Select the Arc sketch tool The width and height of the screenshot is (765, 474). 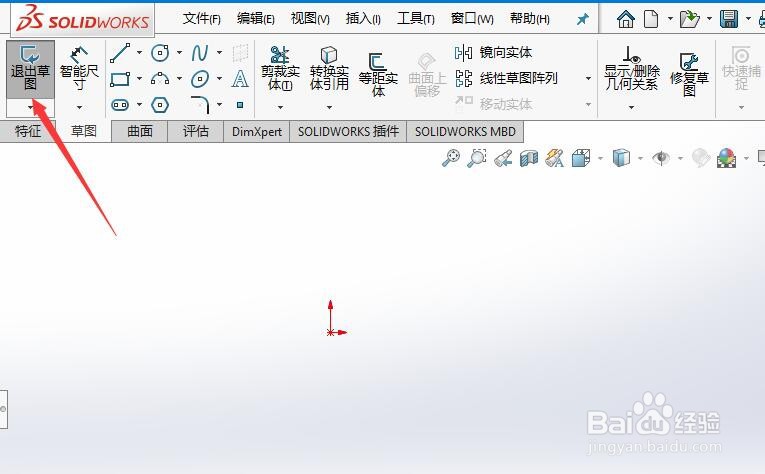(160, 79)
